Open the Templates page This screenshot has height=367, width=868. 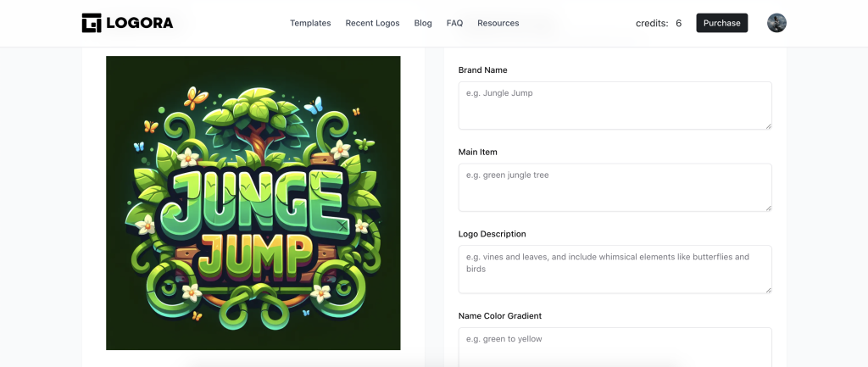[310, 23]
